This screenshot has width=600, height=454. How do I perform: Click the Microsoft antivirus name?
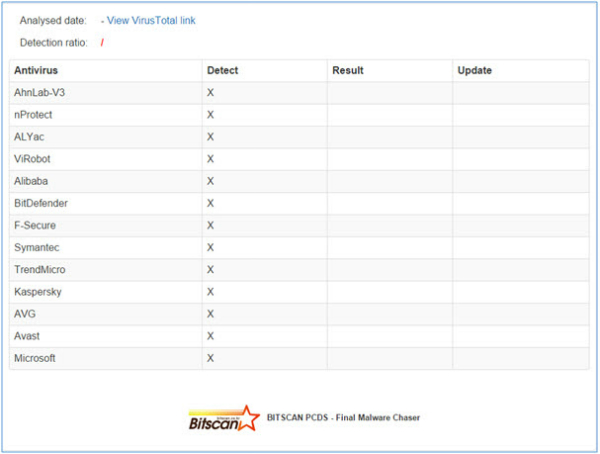tap(35, 358)
